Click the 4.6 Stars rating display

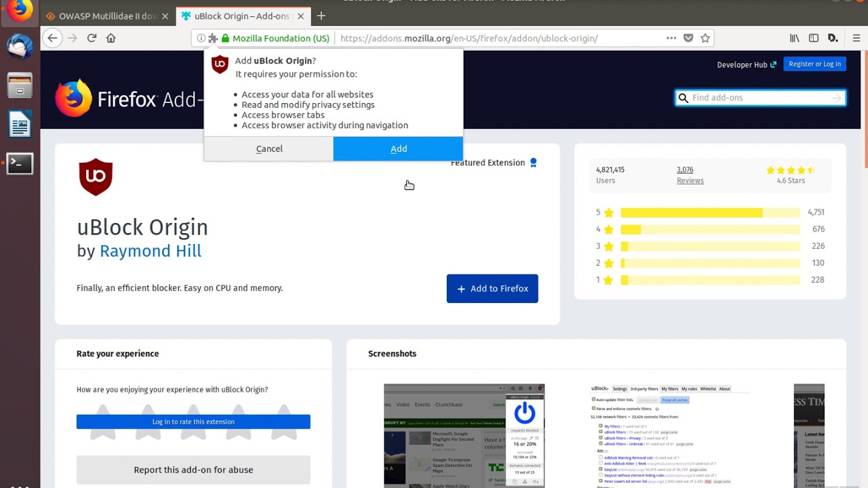[791, 175]
